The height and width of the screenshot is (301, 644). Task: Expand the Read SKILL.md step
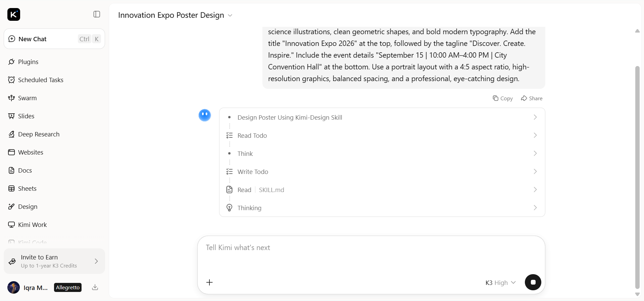pos(382,190)
